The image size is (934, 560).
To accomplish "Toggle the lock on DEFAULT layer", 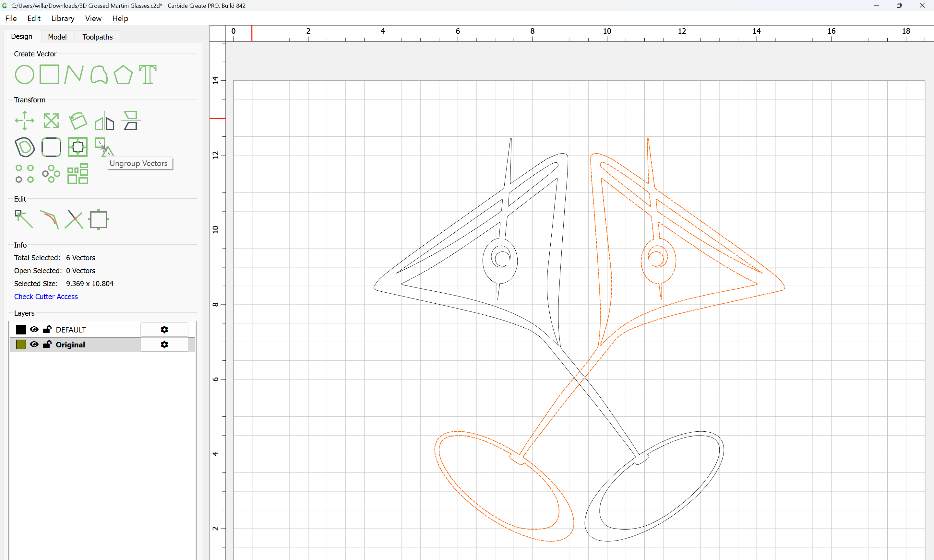I will click(x=47, y=330).
